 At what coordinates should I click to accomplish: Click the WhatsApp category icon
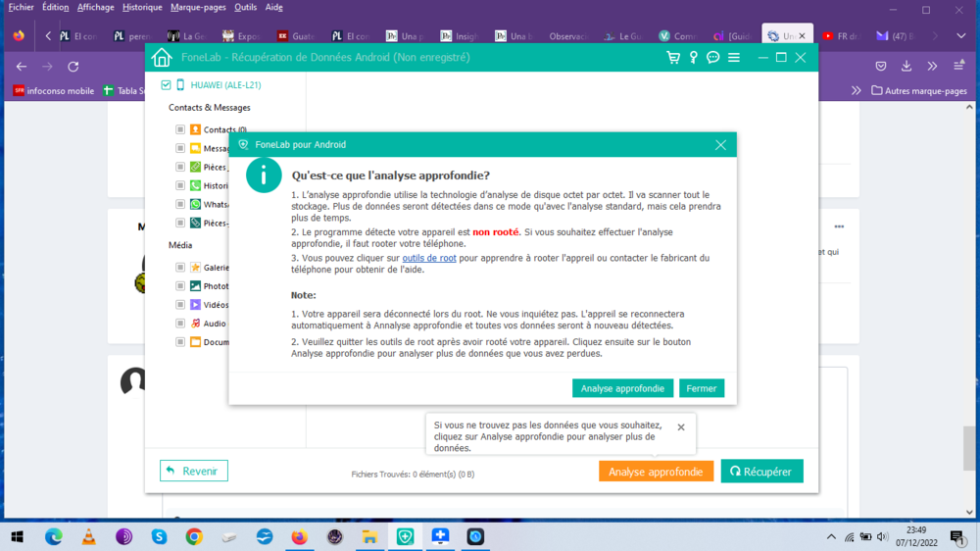point(196,205)
